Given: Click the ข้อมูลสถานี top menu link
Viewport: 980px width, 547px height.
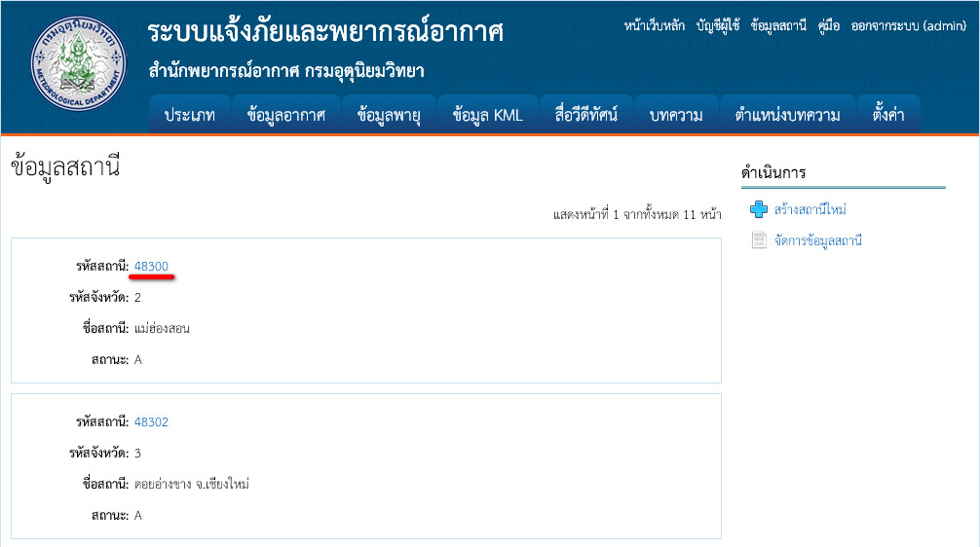Looking at the screenshot, I should (778, 25).
